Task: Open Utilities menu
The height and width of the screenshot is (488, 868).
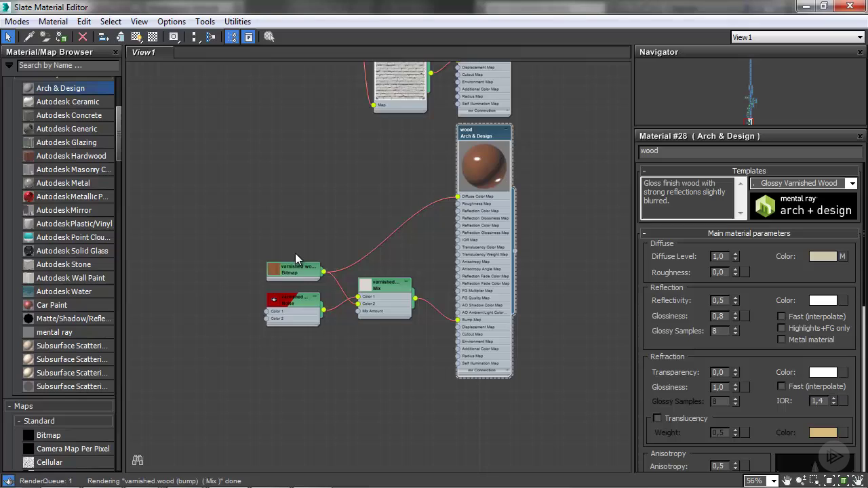Action: [237, 22]
